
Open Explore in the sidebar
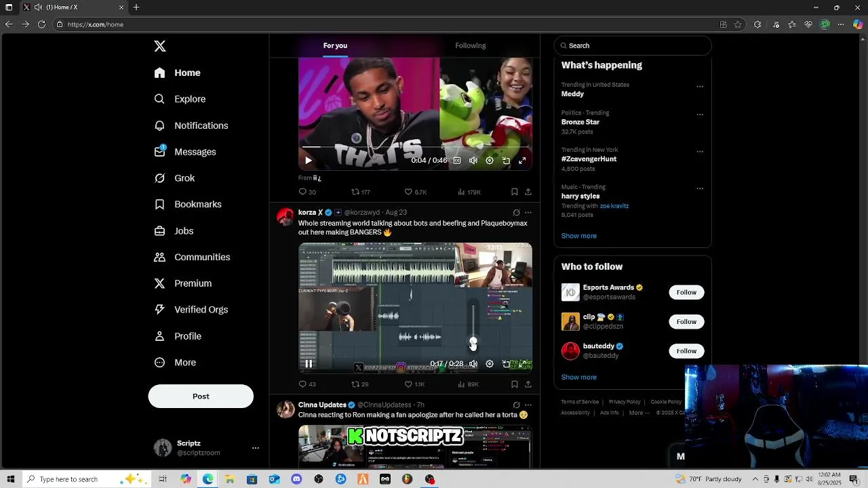[x=180, y=99]
